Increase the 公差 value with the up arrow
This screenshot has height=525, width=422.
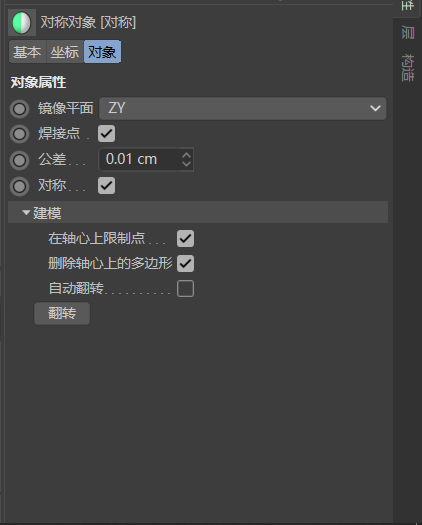pos(187,155)
